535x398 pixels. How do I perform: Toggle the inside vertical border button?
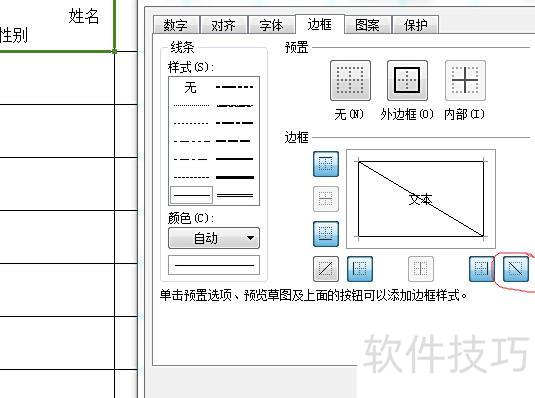point(421,269)
